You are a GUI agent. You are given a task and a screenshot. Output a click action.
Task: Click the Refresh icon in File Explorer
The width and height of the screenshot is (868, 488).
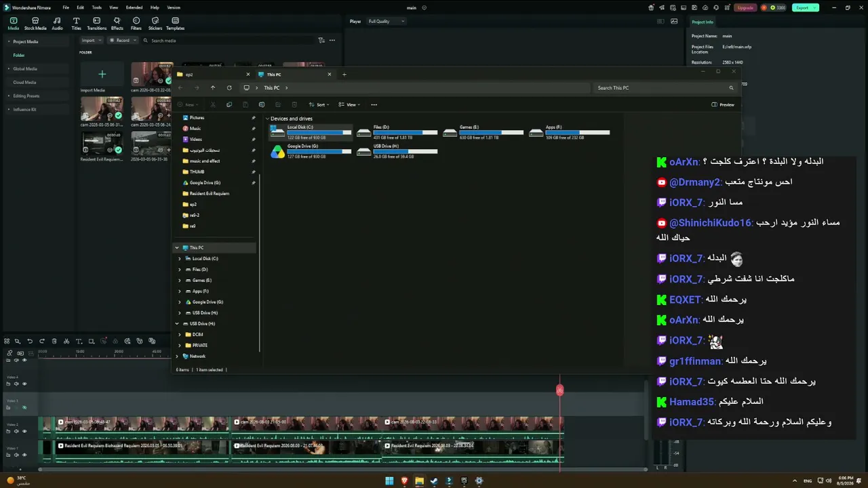click(229, 87)
